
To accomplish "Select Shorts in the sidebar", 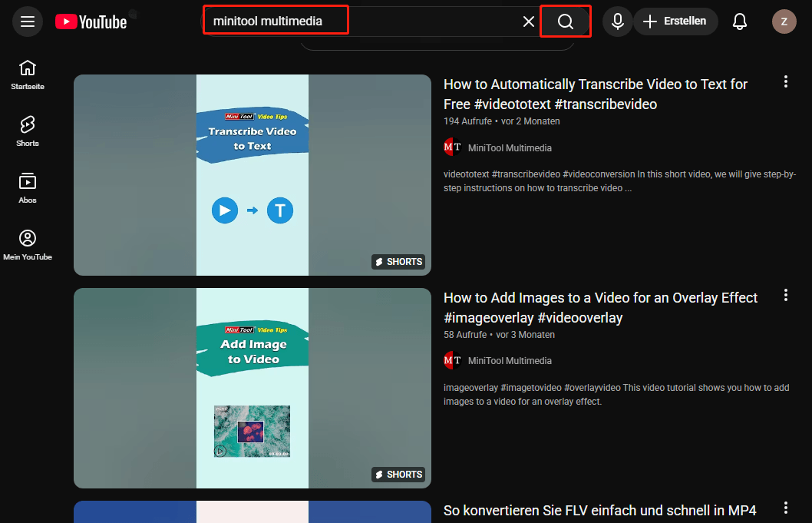I will pos(27,129).
